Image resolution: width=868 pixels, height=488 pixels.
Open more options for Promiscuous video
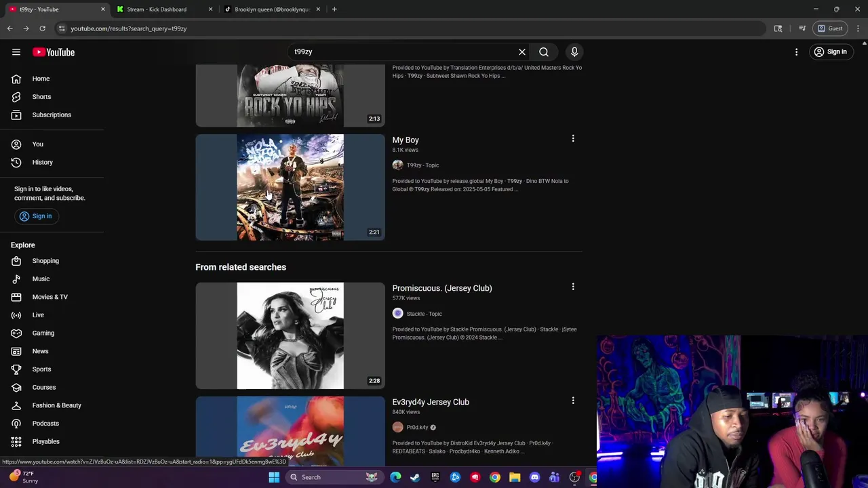click(x=573, y=287)
